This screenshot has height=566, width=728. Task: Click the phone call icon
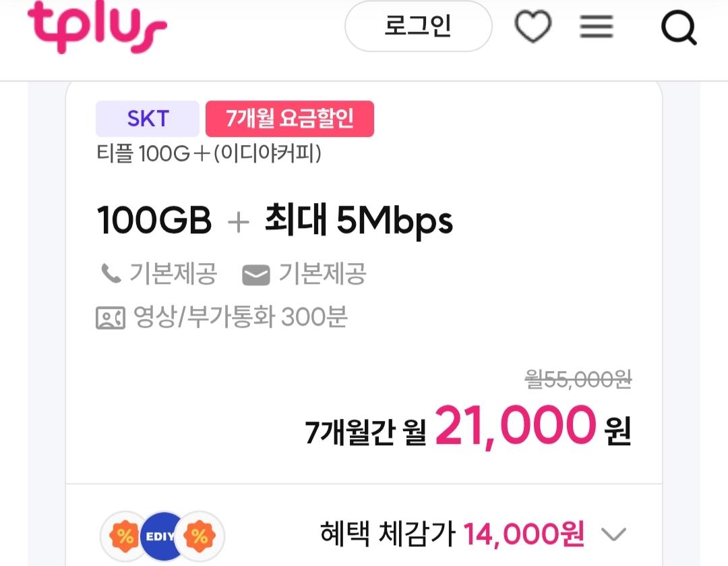[x=110, y=274]
